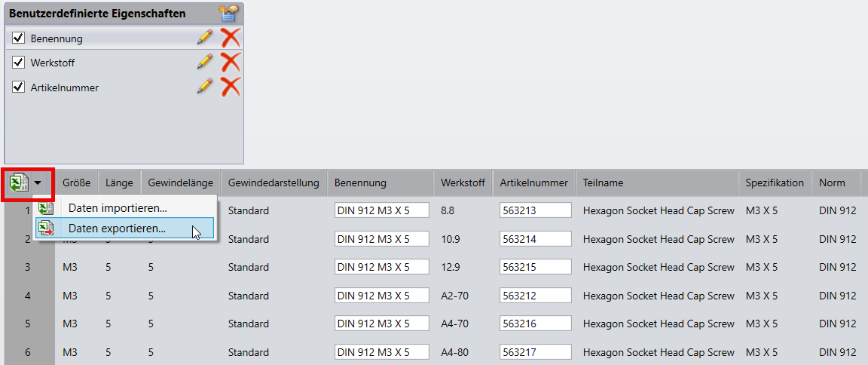868x365 pixels.
Task: Toggle the Werkstoff checkbox
Action: [19, 62]
